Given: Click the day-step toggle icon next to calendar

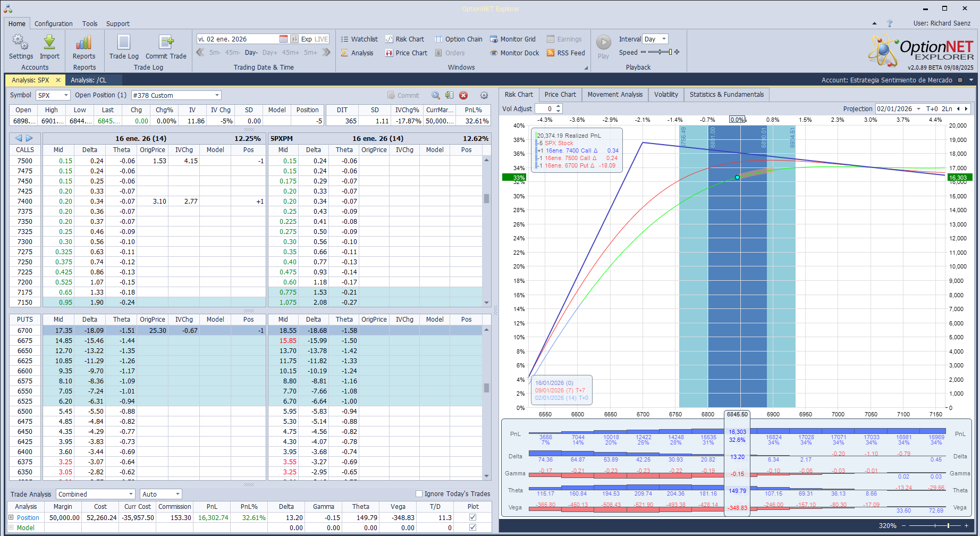Looking at the screenshot, I should point(294,39).
